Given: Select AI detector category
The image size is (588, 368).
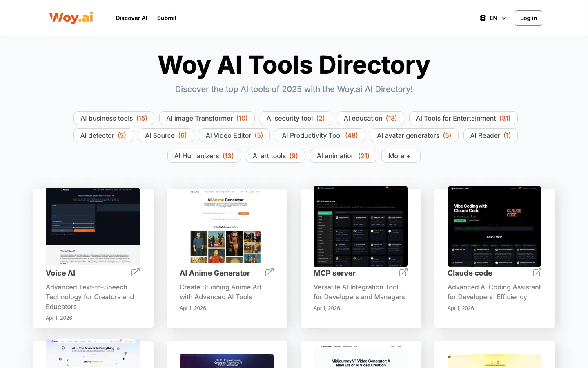Looking at the screenshot, I should (x=103, y=135).
